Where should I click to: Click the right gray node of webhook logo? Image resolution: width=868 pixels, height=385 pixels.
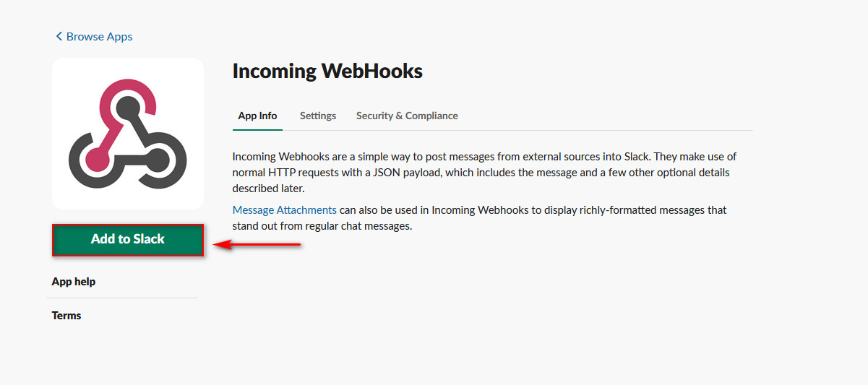158,159
